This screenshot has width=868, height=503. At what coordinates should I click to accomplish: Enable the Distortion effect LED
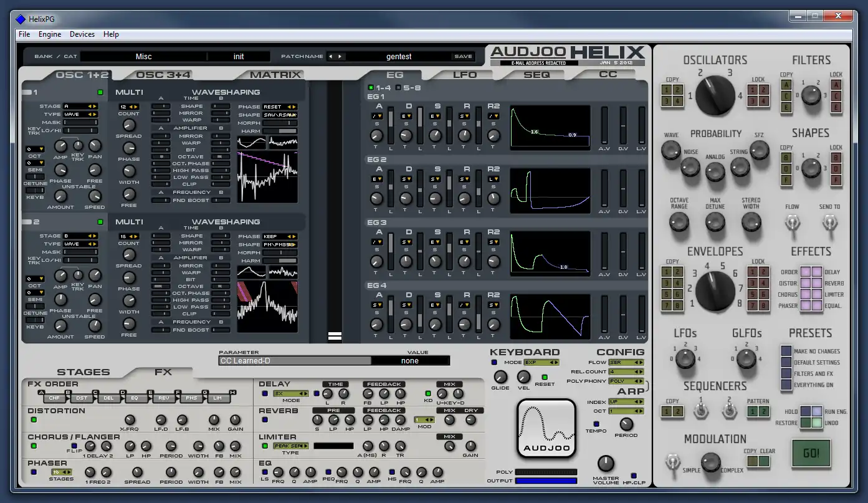34,419
